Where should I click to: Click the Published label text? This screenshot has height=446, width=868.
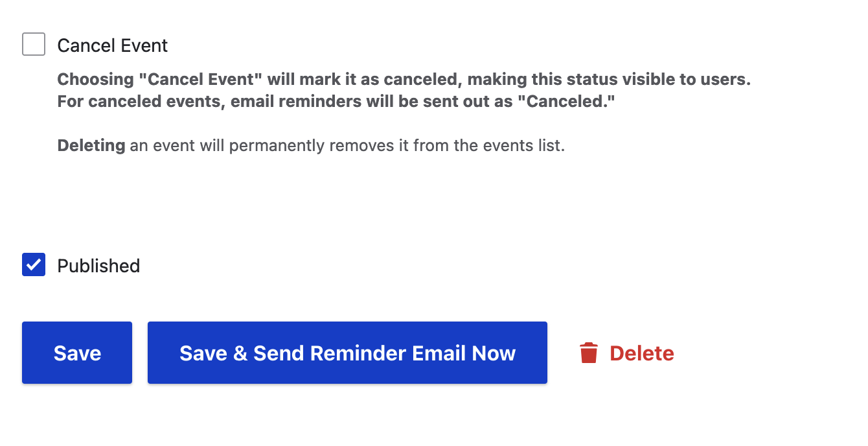point(98,265)
